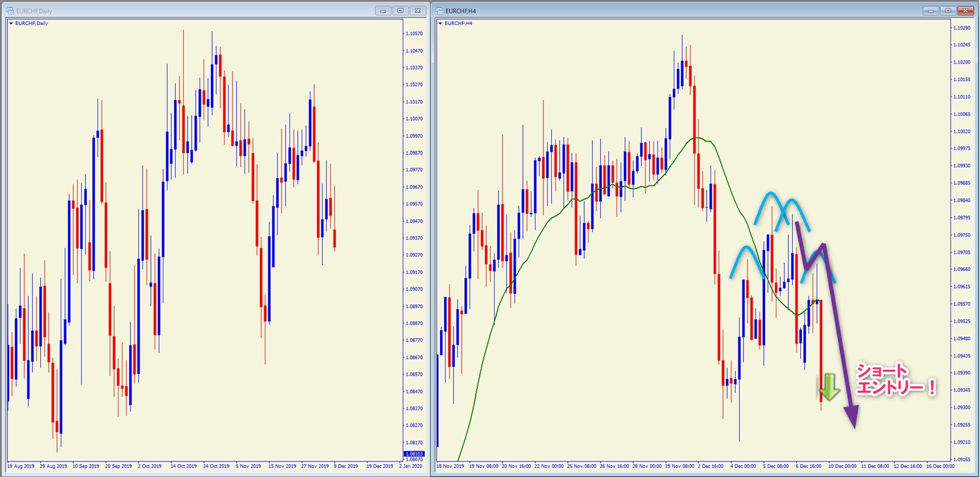980x478 pixels.
Task: Click price 1.10570 on the Daily scale
Action: [415, 34]
